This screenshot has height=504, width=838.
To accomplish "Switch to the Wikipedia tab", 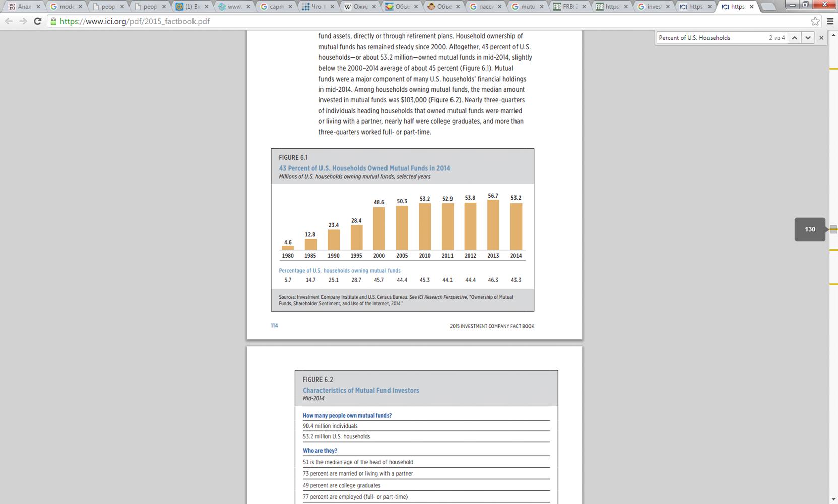I will click(359, 7).
